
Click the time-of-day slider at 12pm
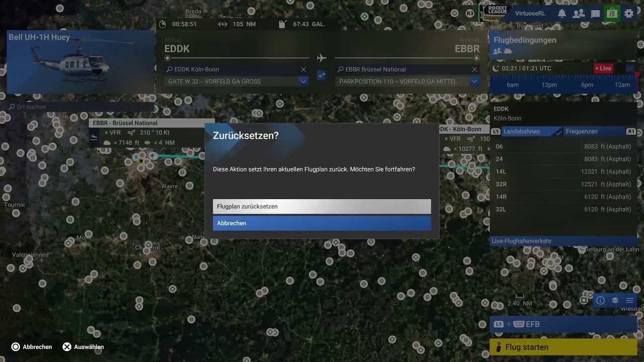click(x=549, y=85)
